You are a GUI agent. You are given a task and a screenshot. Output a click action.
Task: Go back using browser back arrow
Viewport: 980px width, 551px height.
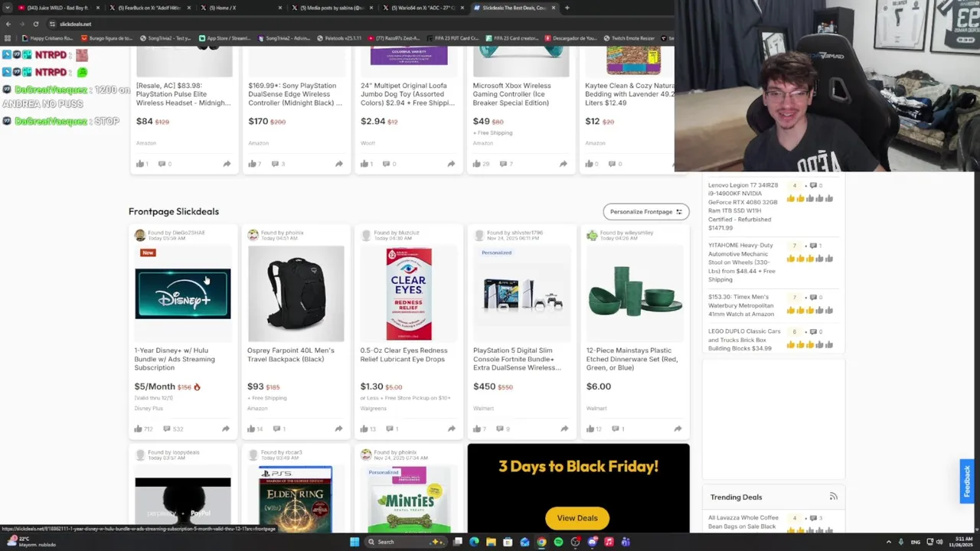[x=8, y=24]
